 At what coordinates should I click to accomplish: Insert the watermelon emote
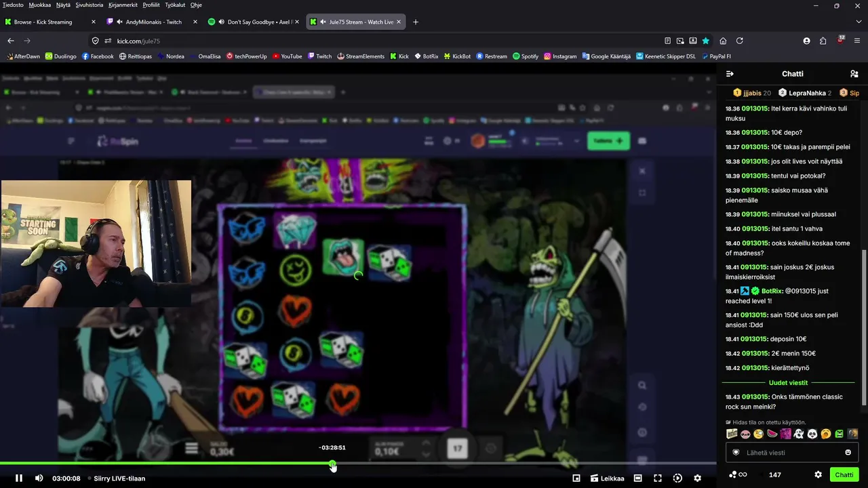pos(772,434)
